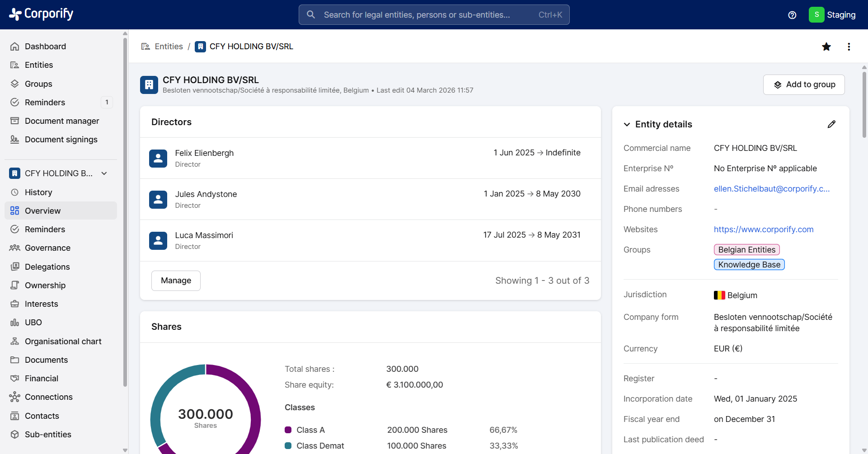Click the pencil icon to edit entity details
This screenshot has width=868, height=454.
tap(831, 124)
